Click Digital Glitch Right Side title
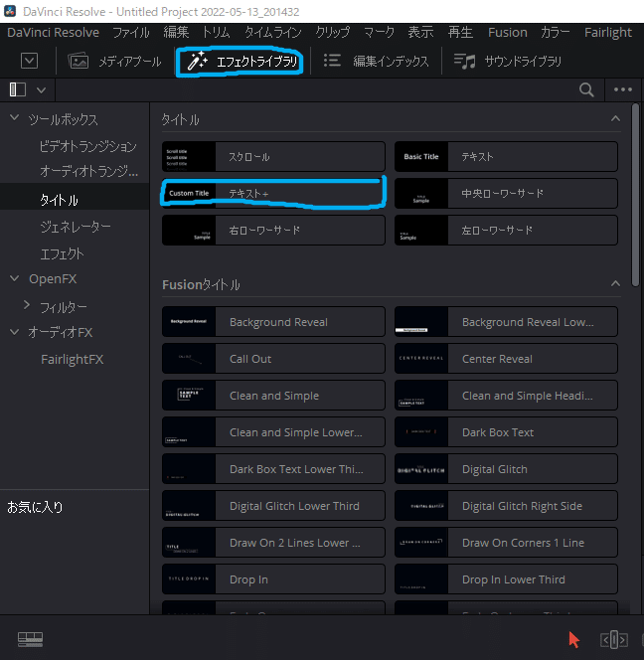Screen dimensions: 644x660 (x=506, y=506)
